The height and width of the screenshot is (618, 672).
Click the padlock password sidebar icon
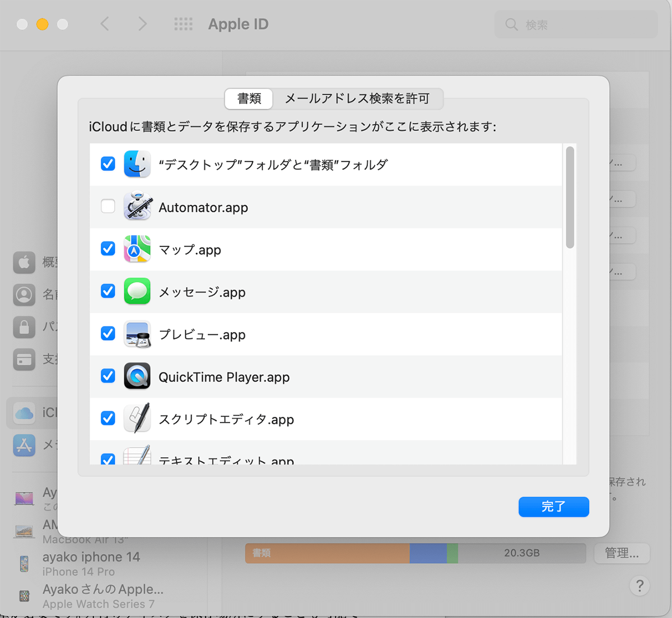(24, 327)
